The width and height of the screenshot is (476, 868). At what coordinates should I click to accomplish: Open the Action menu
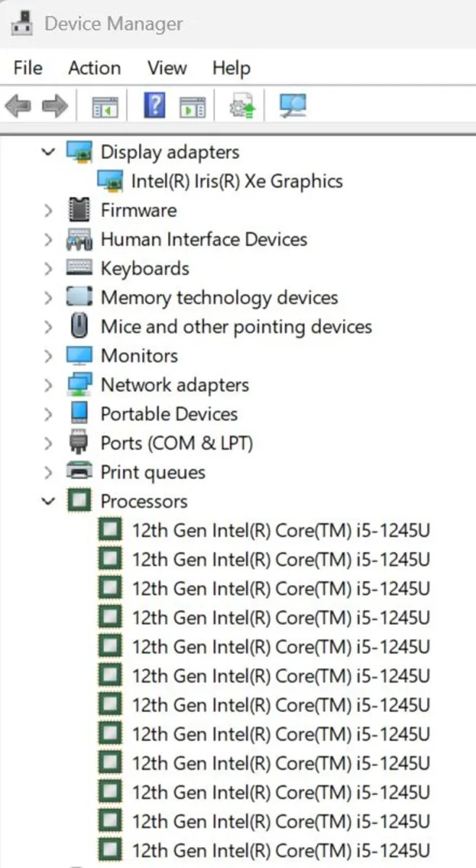click(x=94, y=67)
